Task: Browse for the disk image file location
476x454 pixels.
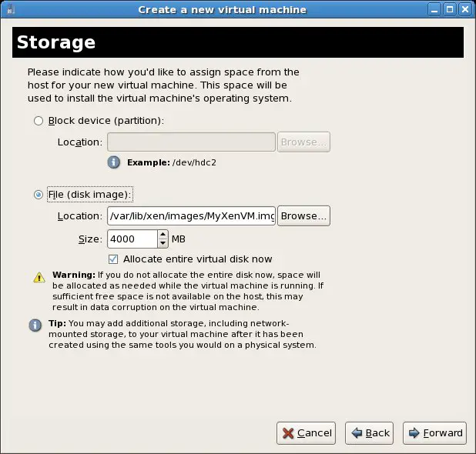Action: tap(303, 216)
